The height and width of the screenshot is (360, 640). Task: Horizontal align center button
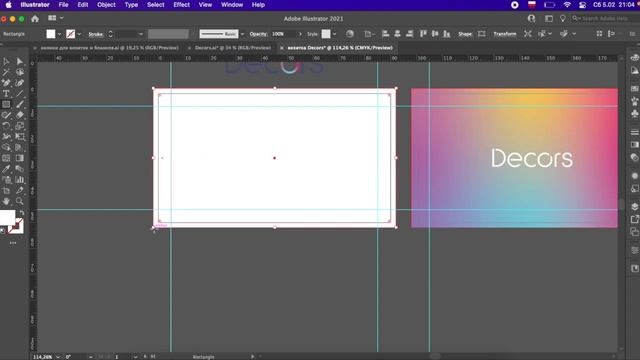397,34
